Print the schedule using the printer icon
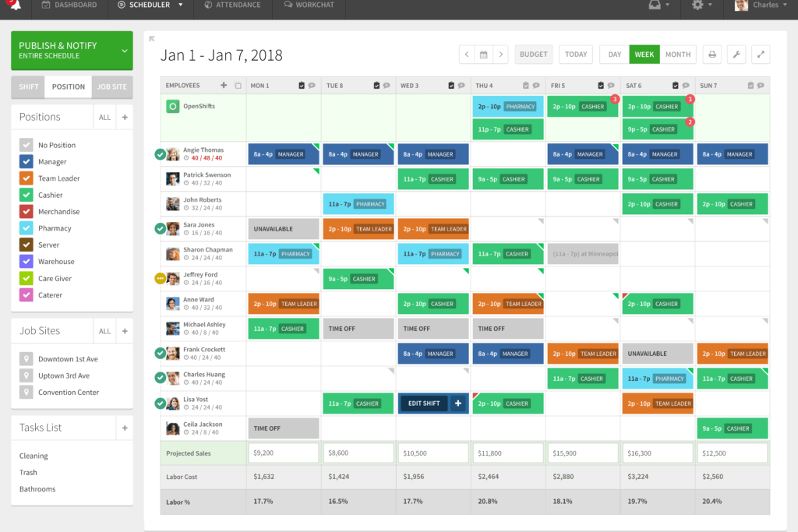 [x=712, y=55]
